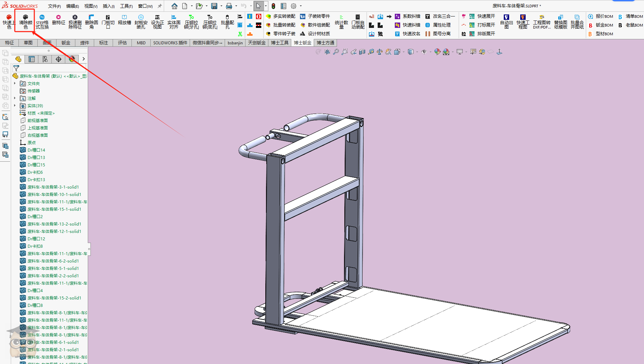Screen dimensions: 644x364
Task: Click 设为正视图 set normal view
Action: (157, 22)
